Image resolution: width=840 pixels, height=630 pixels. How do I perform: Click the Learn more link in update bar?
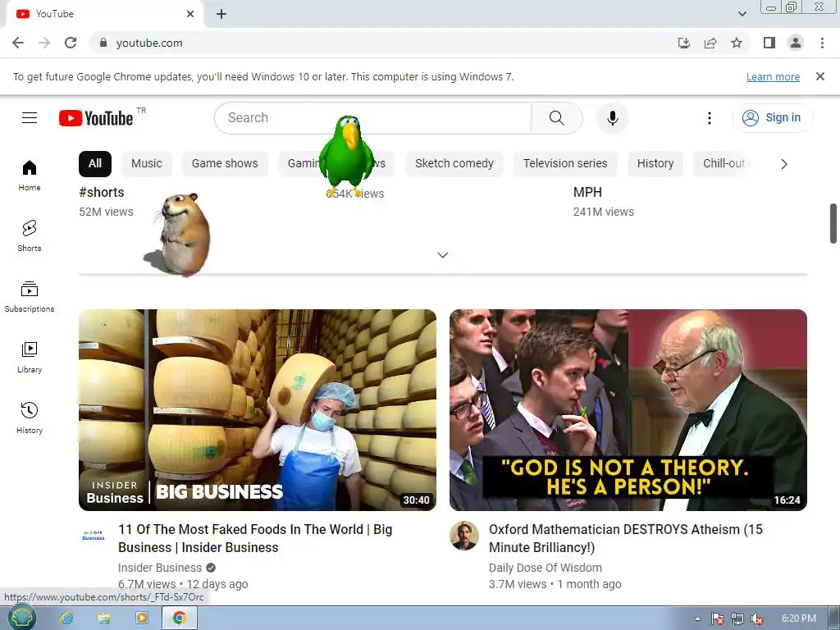tap(773, 76)
